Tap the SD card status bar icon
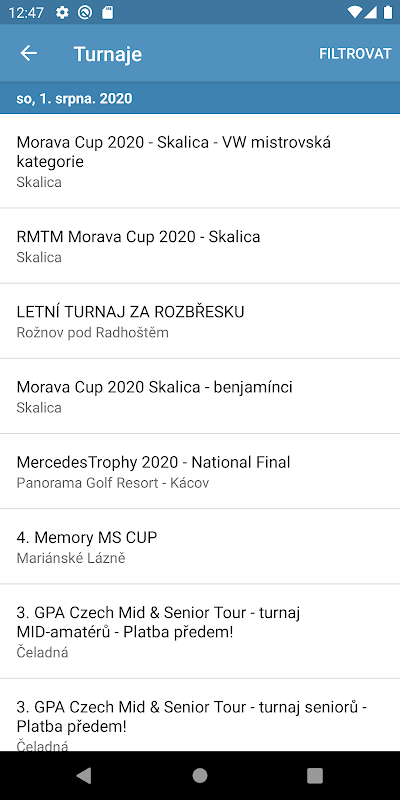 click(107, 12)
